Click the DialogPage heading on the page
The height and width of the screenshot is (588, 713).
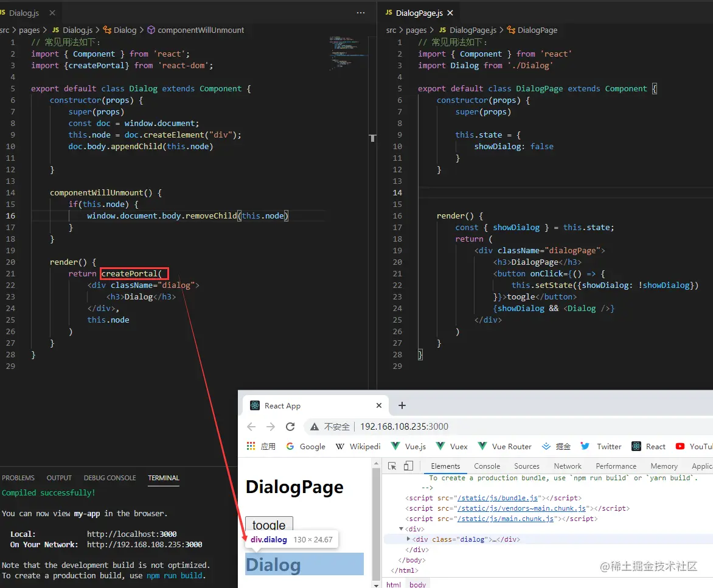pyautogui.click(x=294, y=487)
